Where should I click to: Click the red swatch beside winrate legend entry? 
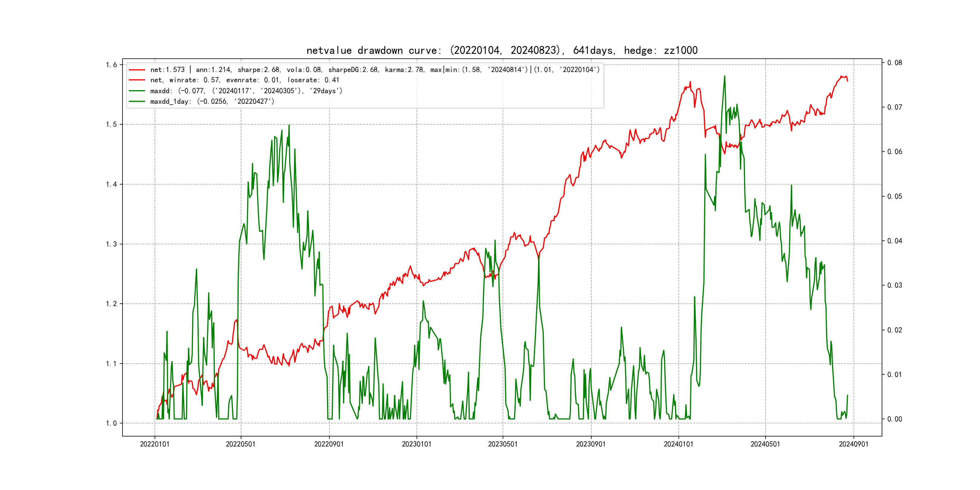(x=137, y=80)
